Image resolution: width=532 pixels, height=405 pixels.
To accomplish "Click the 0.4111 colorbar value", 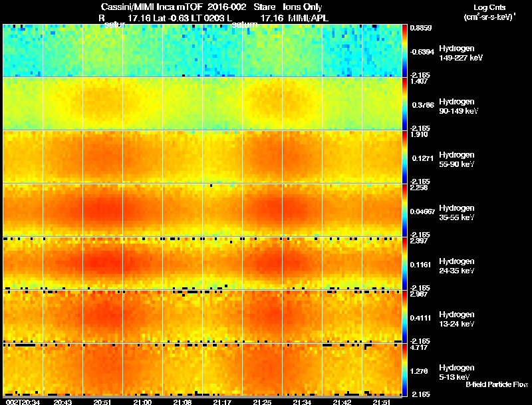I will coord(421,318).
